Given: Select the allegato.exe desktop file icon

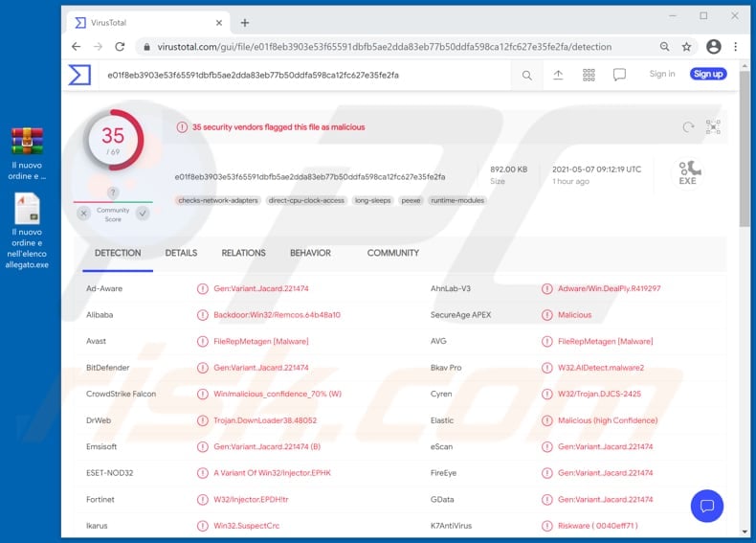Looking at the screenshot, I should tap(27, 209).
